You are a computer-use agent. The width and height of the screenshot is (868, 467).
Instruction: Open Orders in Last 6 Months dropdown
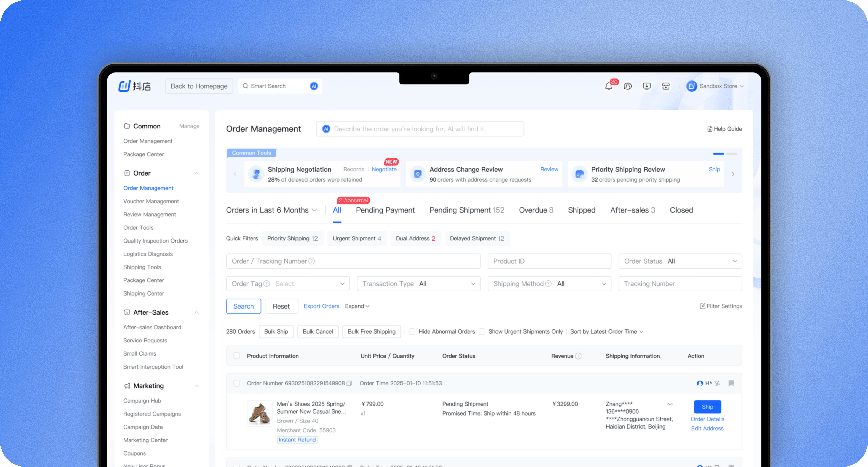pyautogui.click(x=271, y=210)
